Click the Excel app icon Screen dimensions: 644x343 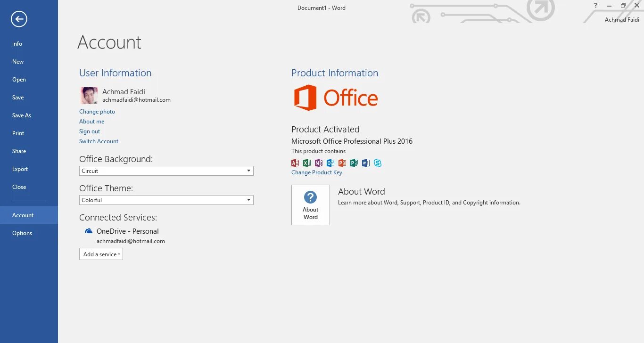click(307, 163)
